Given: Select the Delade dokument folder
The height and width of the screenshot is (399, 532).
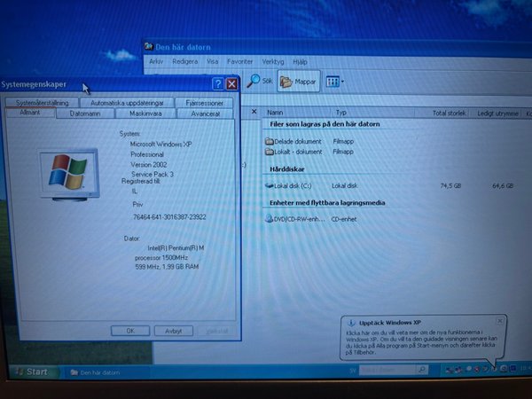Looking at the screenshot, I should tap(270, 141).
